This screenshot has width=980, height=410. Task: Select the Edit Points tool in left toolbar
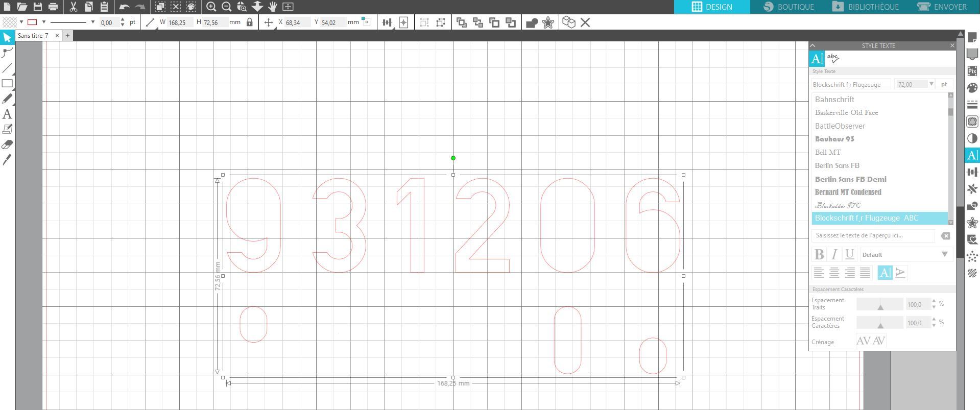7,53
